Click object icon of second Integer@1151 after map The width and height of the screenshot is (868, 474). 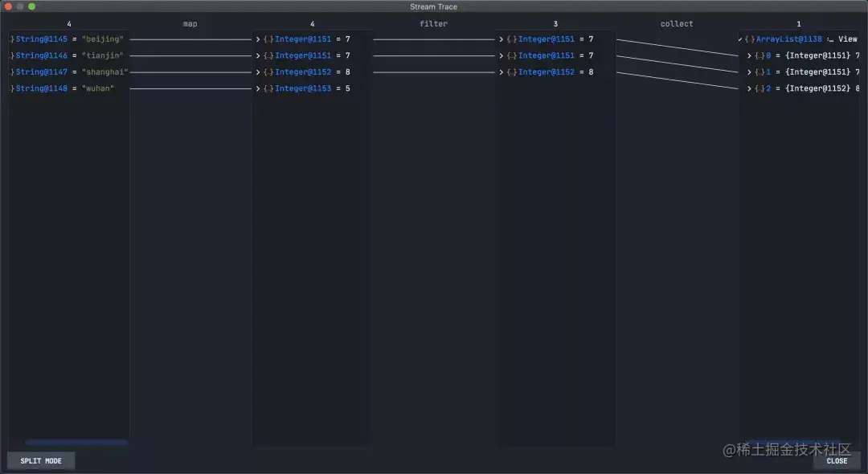268,56
